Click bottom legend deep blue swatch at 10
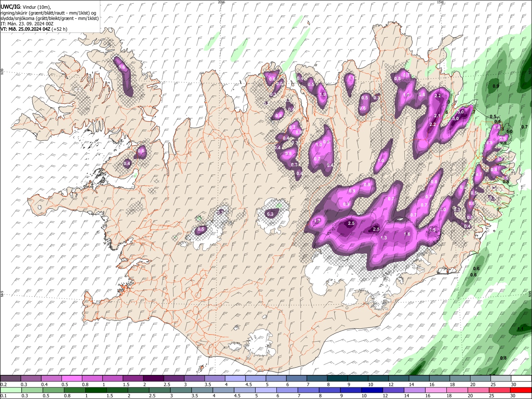532x399 pixels. coord(372,390)
